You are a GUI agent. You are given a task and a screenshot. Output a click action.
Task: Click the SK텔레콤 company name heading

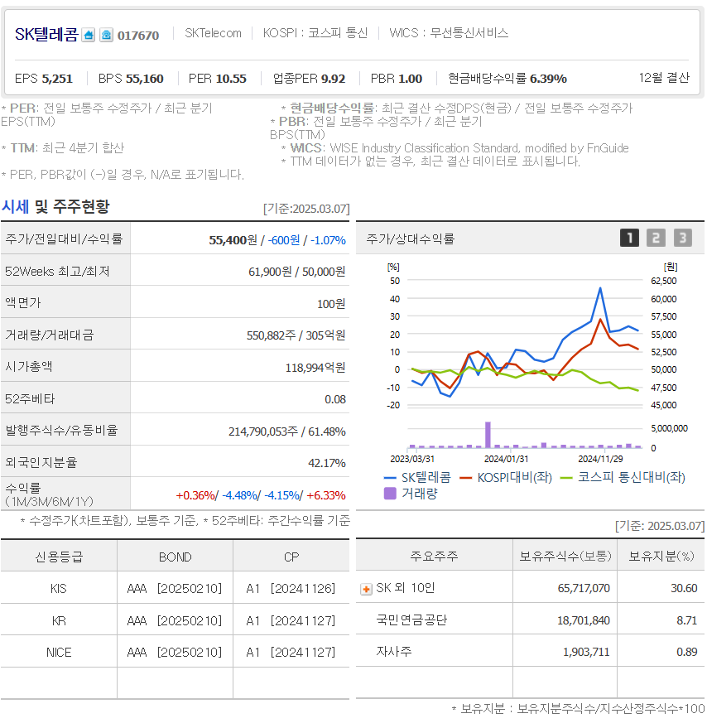point(46,34)
